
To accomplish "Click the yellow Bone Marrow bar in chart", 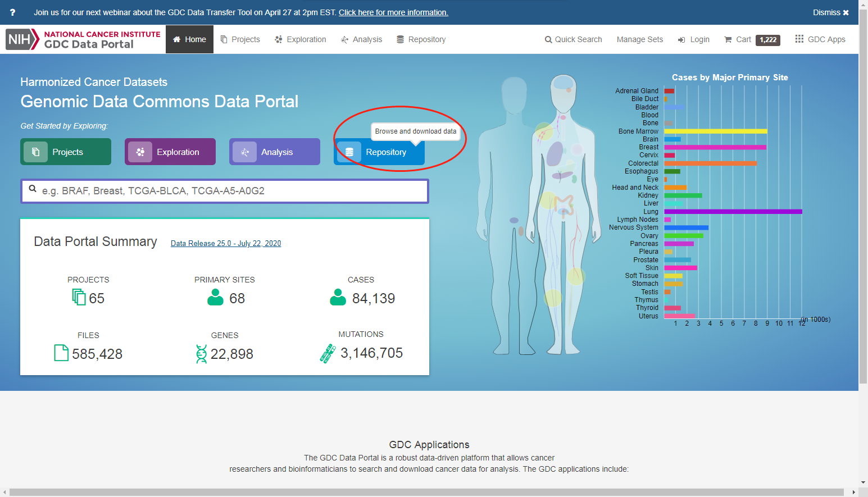I will point(715,131).
